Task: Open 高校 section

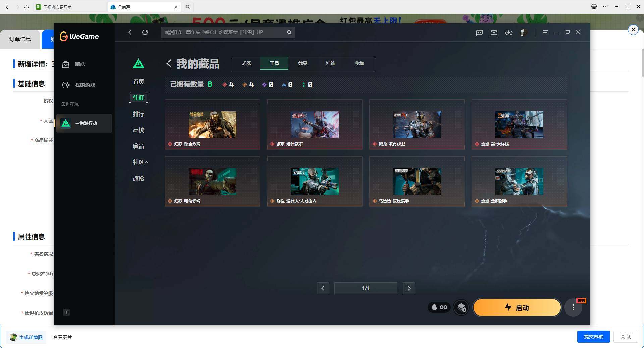Action: tap(139, 130)
